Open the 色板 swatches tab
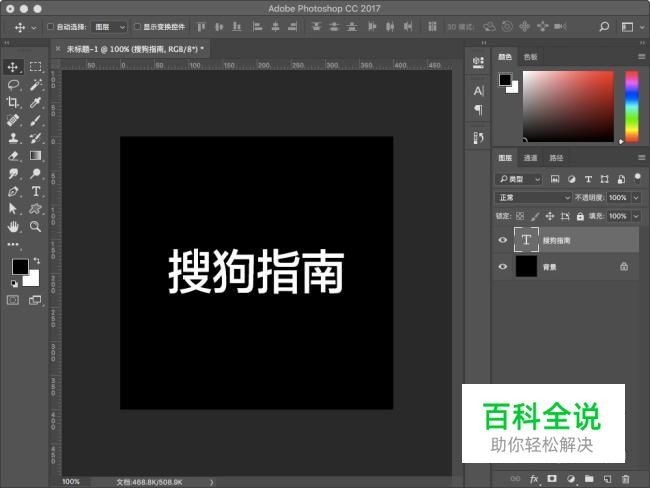 pos(530,57)
